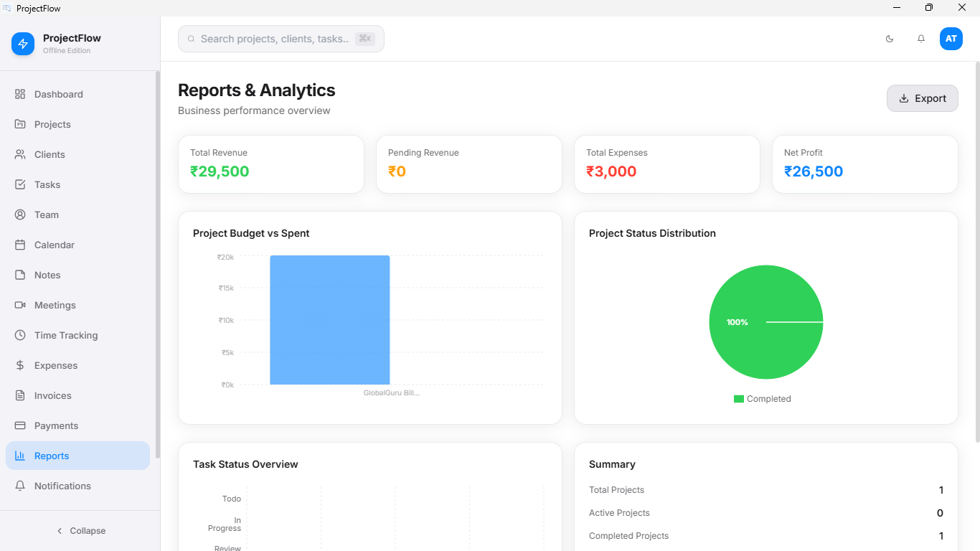This screenshot has height=551, width=980.
Task: Click the ProjectFlow lightning bolt logo
Action: point(23,44)
